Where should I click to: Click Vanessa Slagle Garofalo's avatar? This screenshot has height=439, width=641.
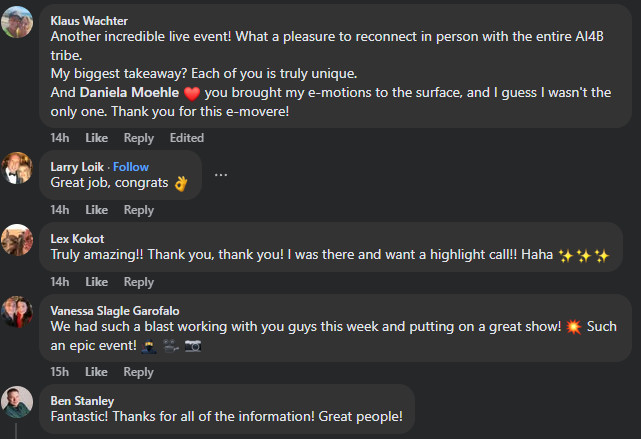[x=17, y=312]
